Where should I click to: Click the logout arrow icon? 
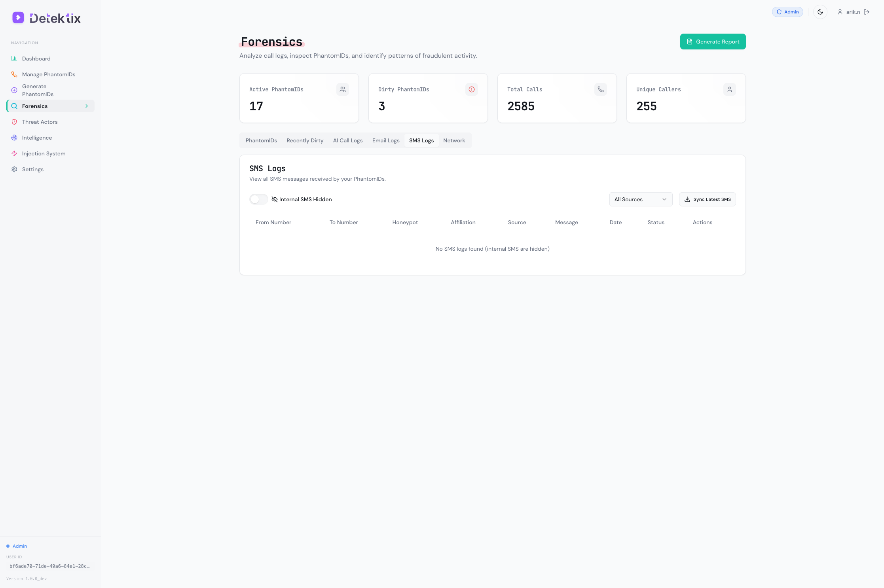click(867, 12)
